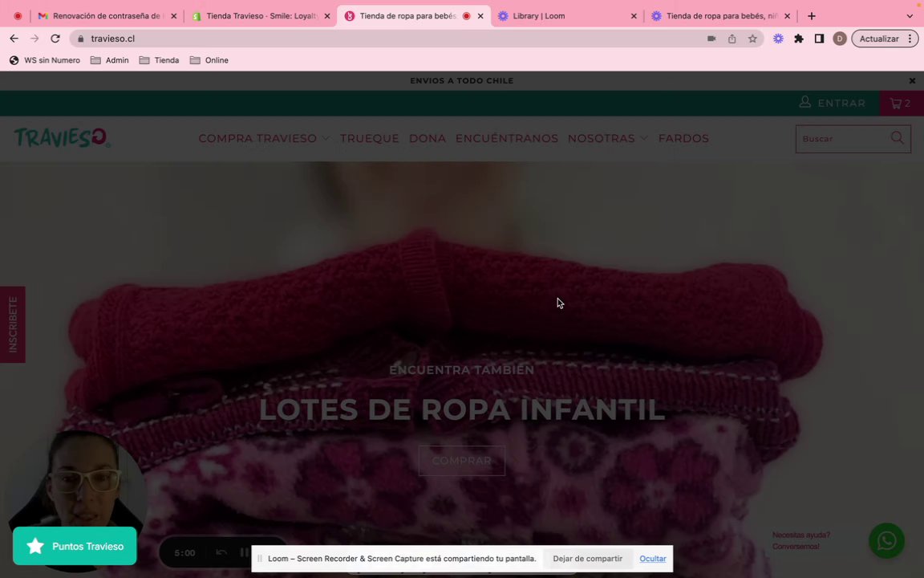Screen dimensions: 924x578
Task: Open the Tienda bookmarks folder
Action: click(x=159, y=60)
